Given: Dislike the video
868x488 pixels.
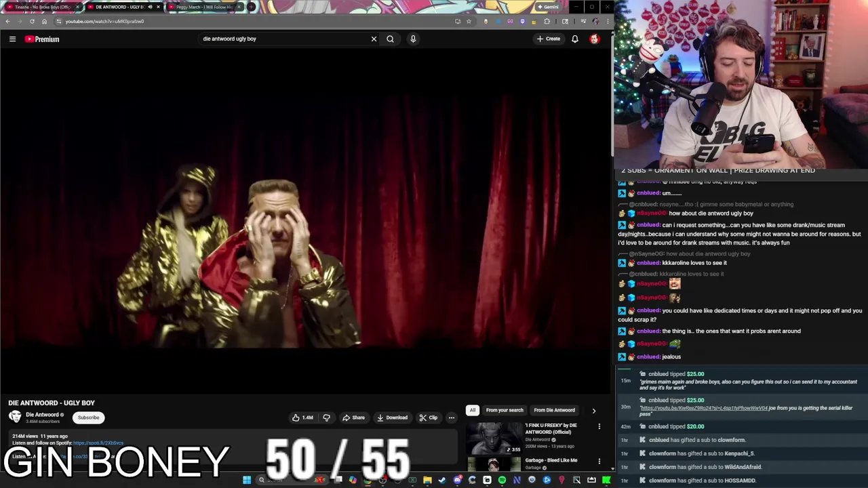Looking at the screenshot, I should point(326,418).
